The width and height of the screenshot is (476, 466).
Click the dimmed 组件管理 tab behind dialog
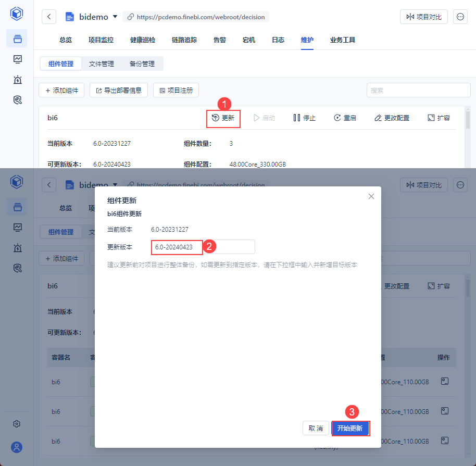61,232
